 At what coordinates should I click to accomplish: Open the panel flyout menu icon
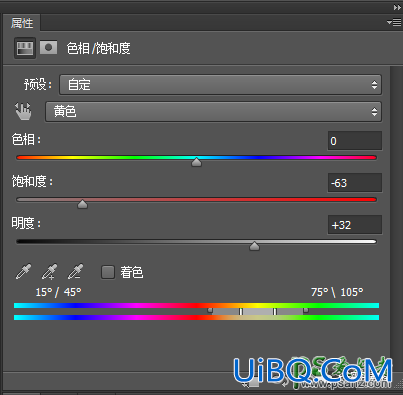[394, 22]
